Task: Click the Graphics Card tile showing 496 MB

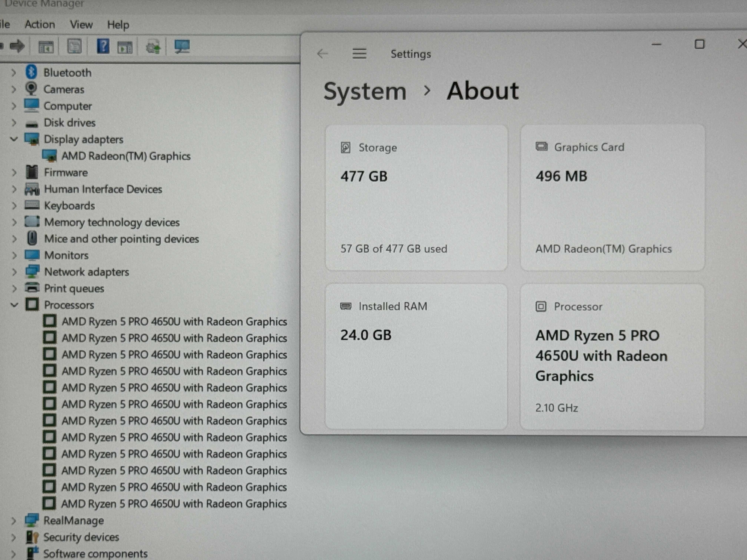Action: [612, 197]
